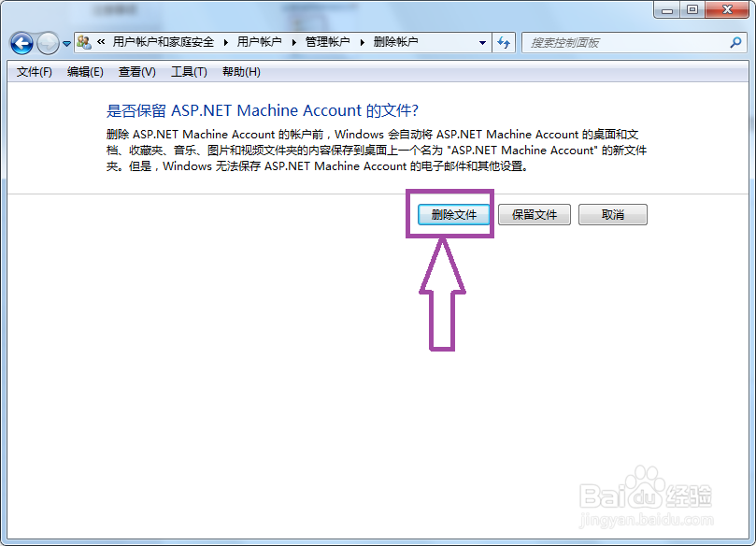The height and width of the screenshot is (546, 756).
Task: Click the refresh button
Action: [504, 43]
